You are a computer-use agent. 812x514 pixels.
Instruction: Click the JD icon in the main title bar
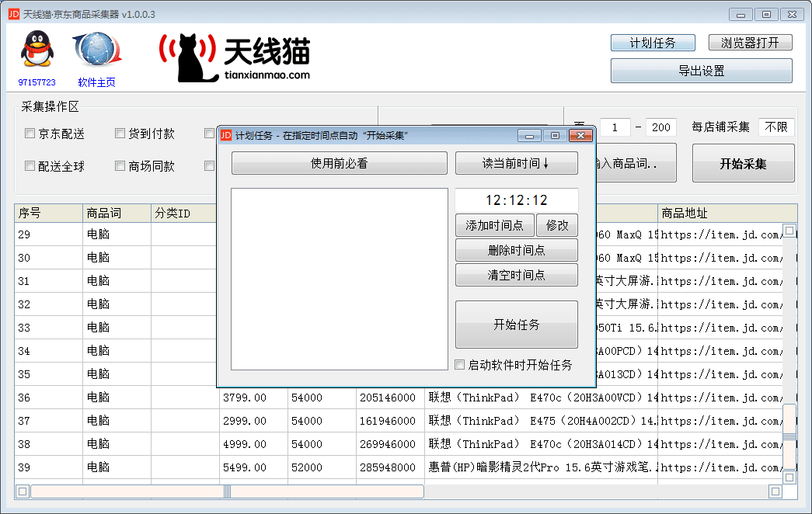(x=14, y=14)
